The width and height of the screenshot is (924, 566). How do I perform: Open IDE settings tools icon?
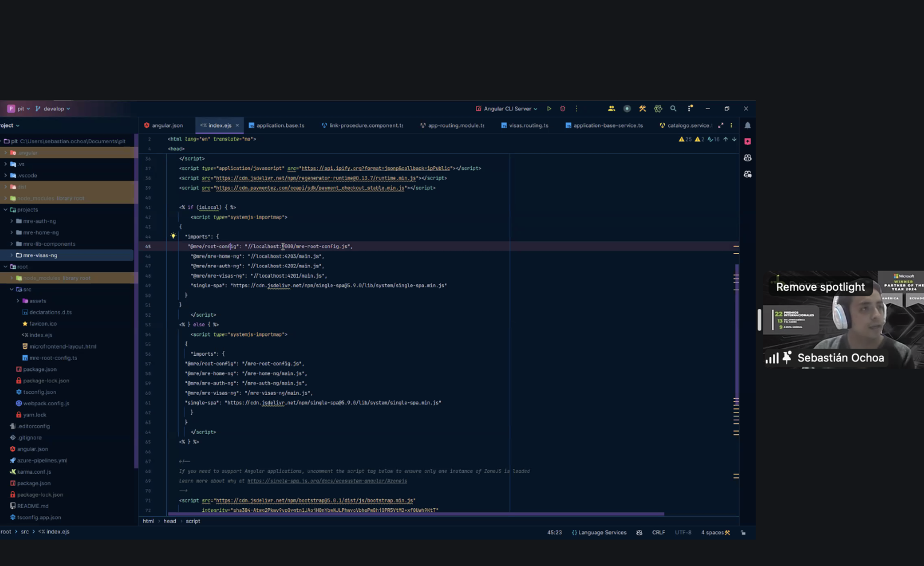coord(643,109)
